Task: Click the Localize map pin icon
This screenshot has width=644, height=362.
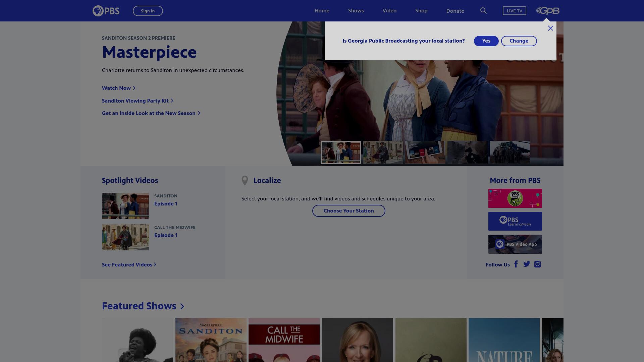Action: [245, 181]
